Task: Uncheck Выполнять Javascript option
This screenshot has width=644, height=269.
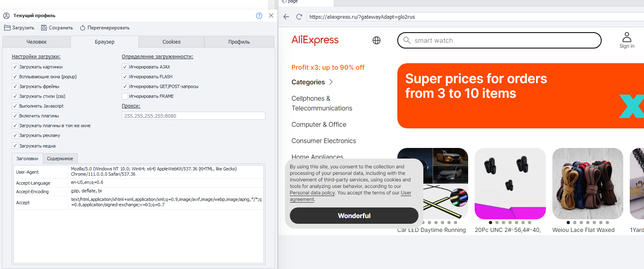Action: (x=15, y=106)
